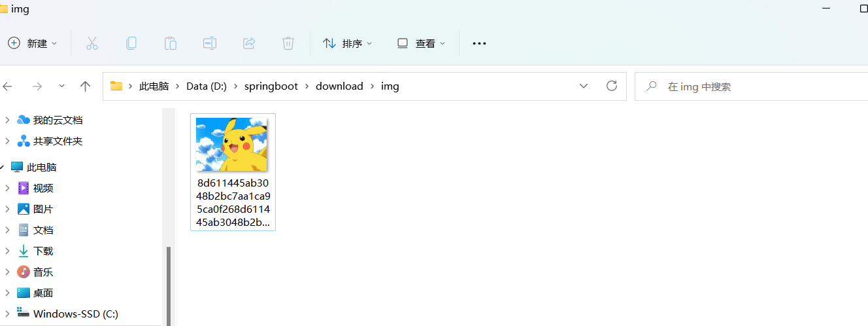Select img in the breadcrumb
Image resolution: width=868 pixels, height=326 pixels.
coord(390,86)
